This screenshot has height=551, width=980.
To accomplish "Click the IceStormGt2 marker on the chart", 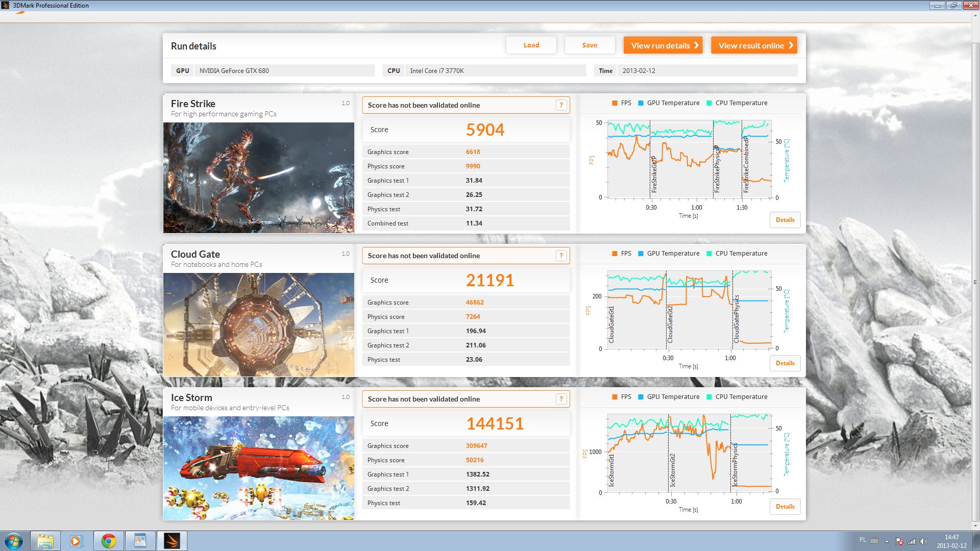I will (672, 470).
